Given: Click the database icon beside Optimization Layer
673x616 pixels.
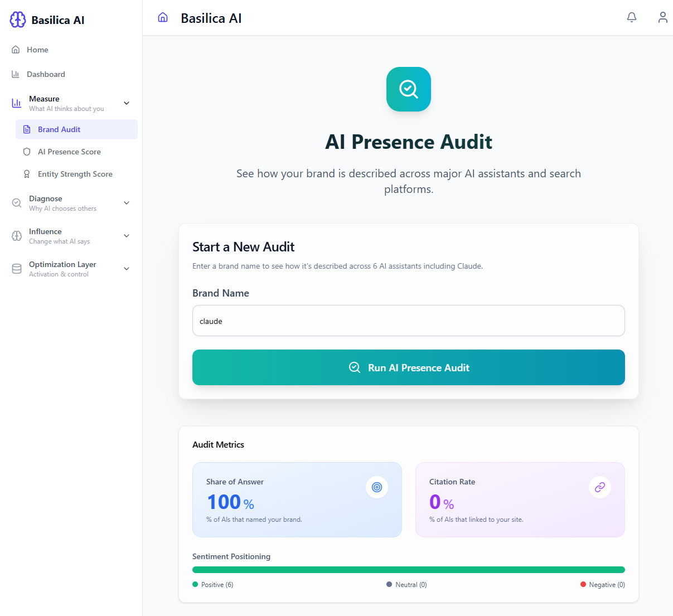Looking at the screenshot, I should 15,268.
